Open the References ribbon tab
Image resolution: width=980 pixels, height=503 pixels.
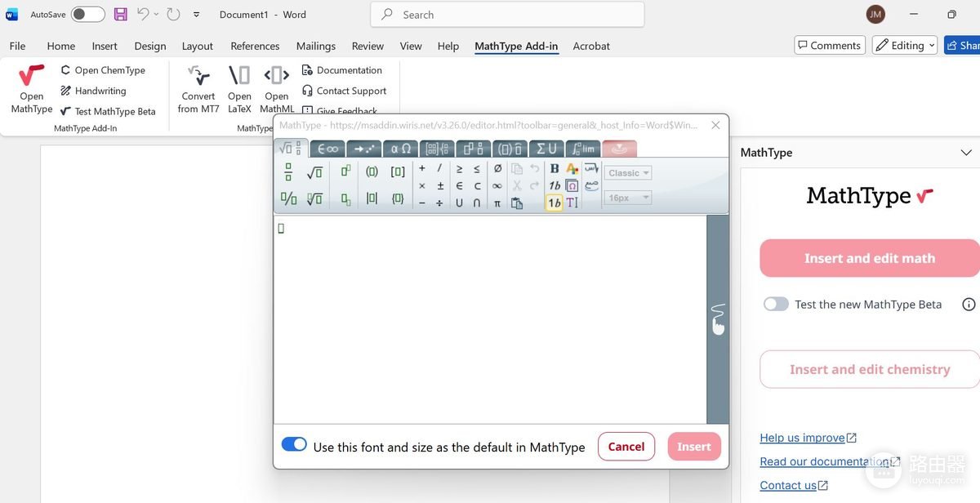(255, 46)
